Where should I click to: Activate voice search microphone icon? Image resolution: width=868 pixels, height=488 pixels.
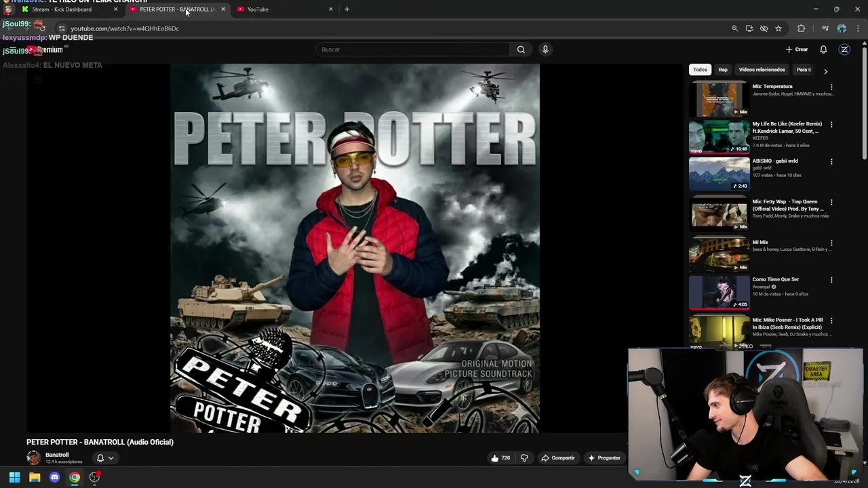pos(545,49)
